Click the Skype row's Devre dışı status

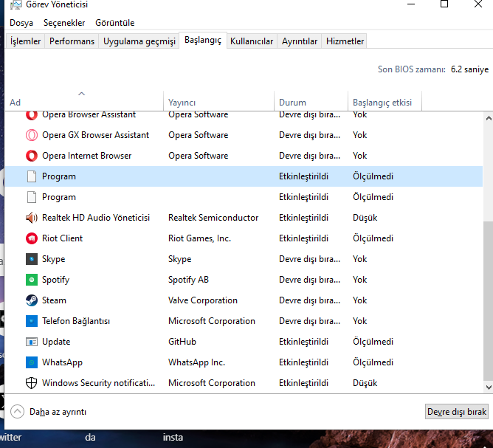click(309, 259)
